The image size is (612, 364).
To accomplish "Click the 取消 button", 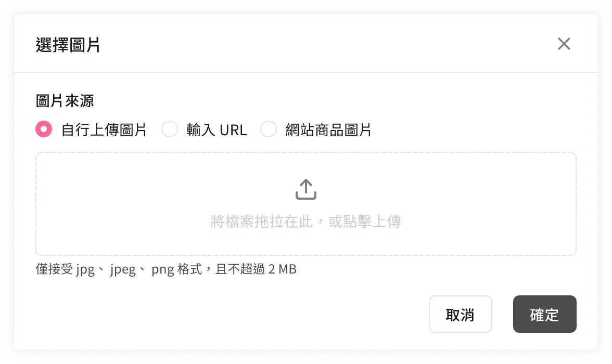I will click(461, 314).
